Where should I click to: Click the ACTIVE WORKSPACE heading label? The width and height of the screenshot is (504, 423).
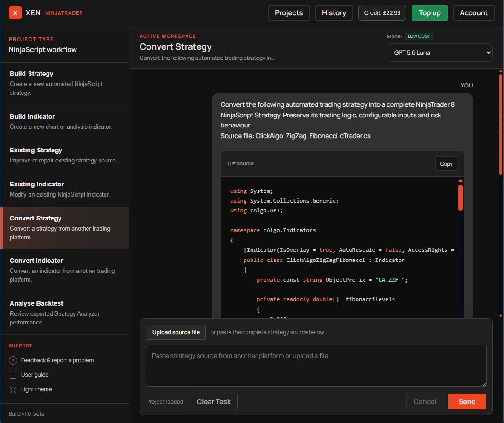pyautogui.click(x=168, y=36)
